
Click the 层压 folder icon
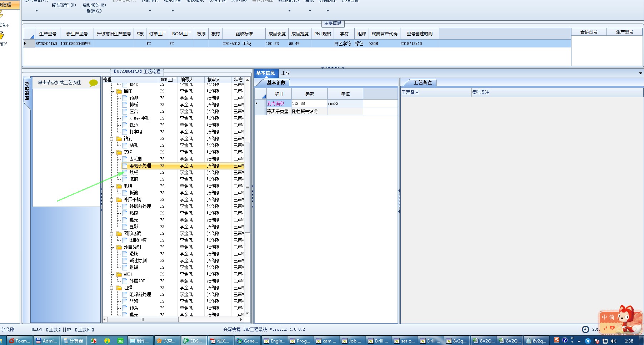coord(119,91)
